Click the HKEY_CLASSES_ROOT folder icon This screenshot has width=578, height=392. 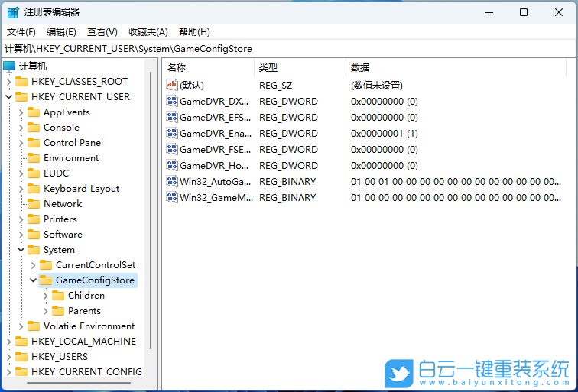click(x=21, y=82)
